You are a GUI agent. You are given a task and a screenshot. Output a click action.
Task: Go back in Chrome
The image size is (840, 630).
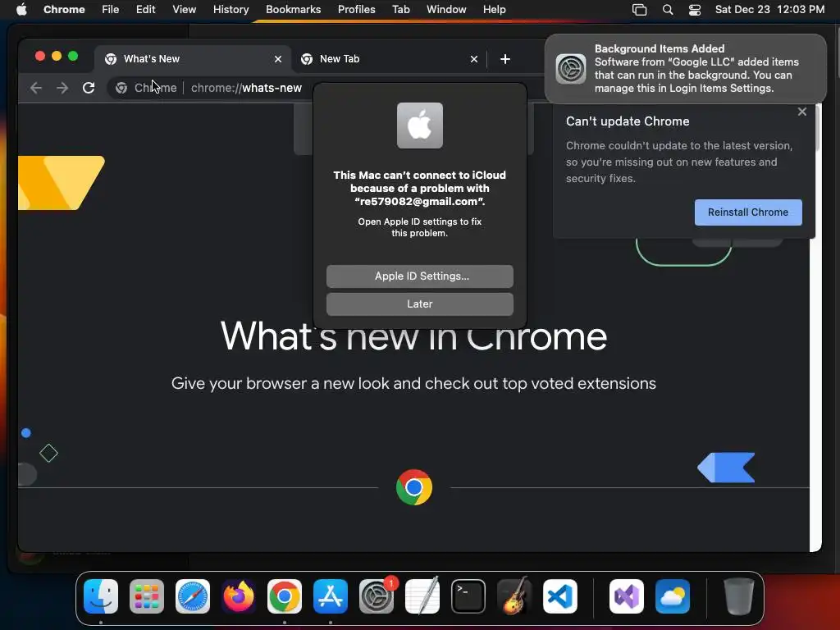pos(36,87)
